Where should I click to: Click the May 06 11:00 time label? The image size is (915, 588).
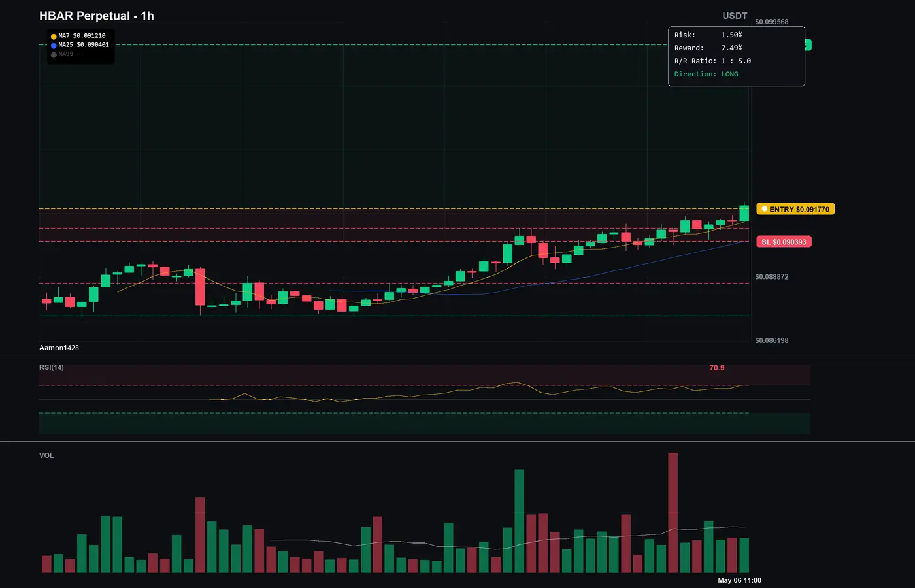[739, 580]
